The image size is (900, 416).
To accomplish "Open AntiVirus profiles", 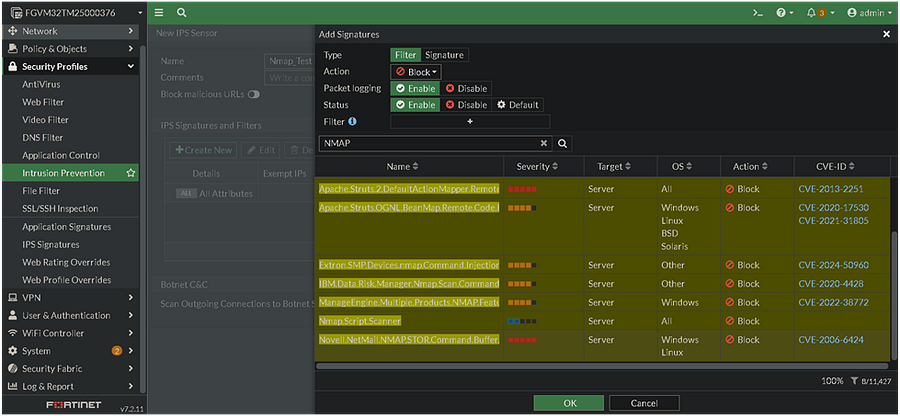I will pyautogui.click(x=41, y=84).
